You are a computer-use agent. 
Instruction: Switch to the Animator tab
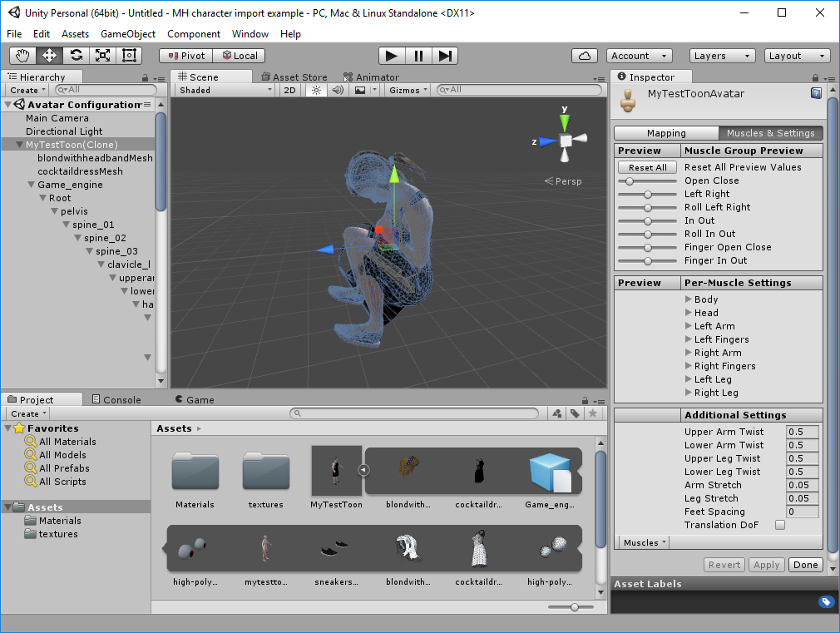pos(371,77)
